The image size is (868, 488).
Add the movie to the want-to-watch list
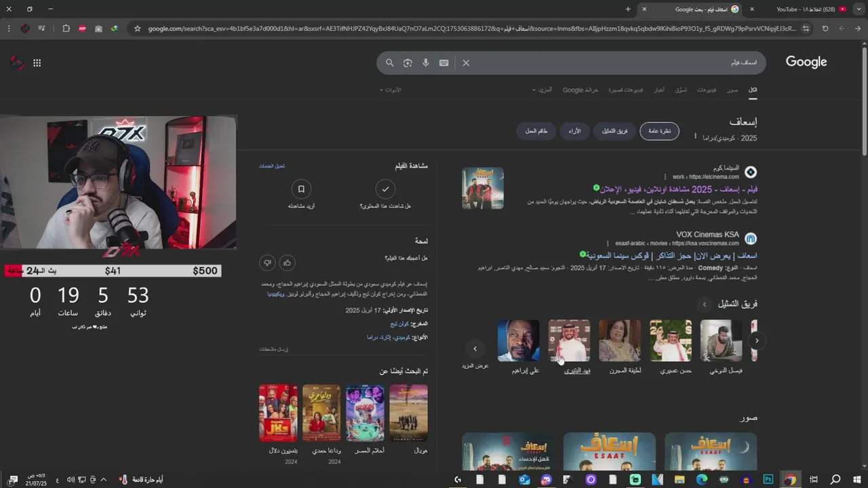(x=301, y=189)
